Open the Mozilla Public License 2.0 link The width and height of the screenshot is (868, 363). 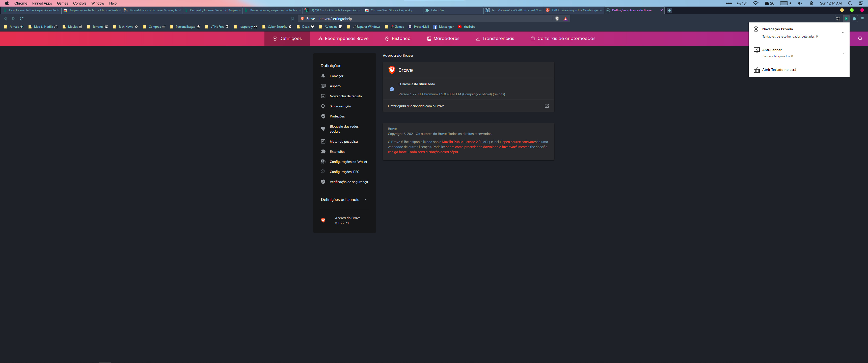pyautogui.click(x=461, y=142)
